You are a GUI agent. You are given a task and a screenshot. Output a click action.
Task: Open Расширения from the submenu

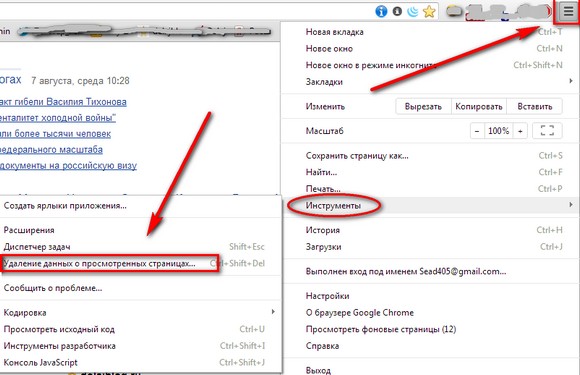140,230
